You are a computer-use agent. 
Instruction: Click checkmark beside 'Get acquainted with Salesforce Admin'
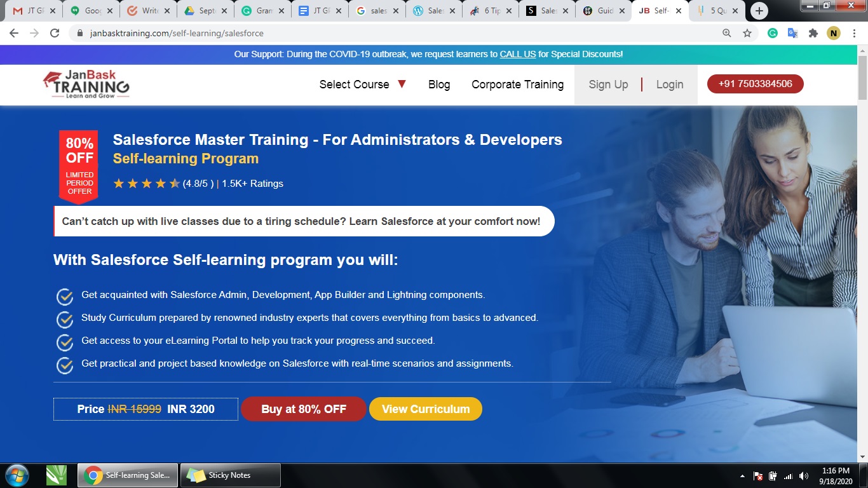point(65,296)
